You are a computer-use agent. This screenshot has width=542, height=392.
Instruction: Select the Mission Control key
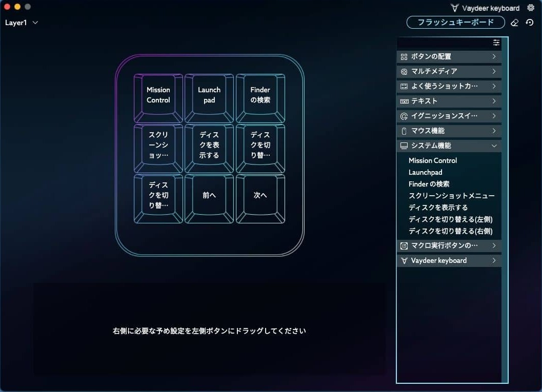pos(158,98)
